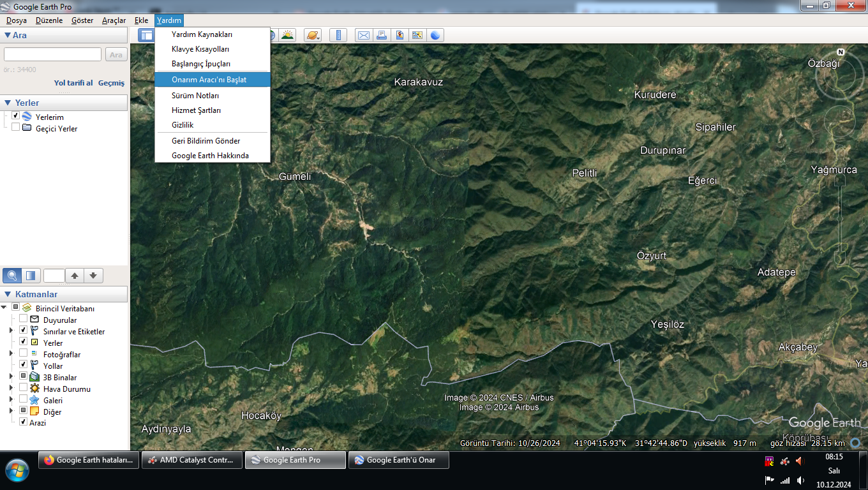The image size is (868, 490).
Task: Click the print toolbar icon
Action: tap(382, 35)
